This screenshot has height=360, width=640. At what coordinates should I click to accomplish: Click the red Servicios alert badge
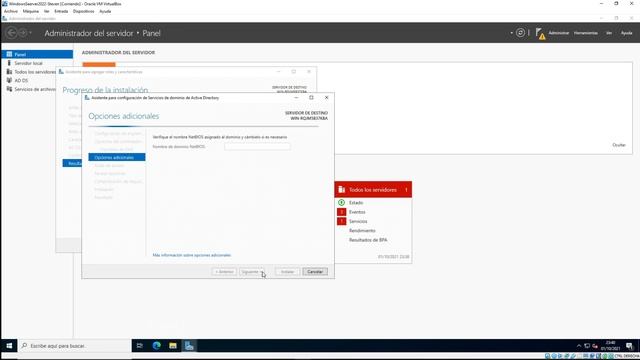tap(342, 221)
